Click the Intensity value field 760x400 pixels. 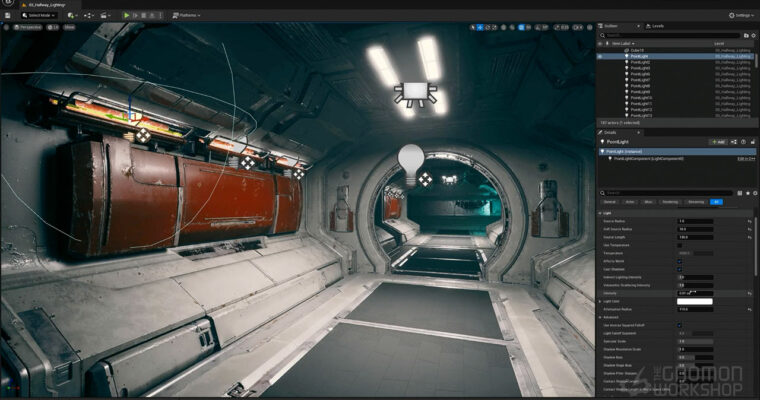pyautogui.click(x=695, y=293)
